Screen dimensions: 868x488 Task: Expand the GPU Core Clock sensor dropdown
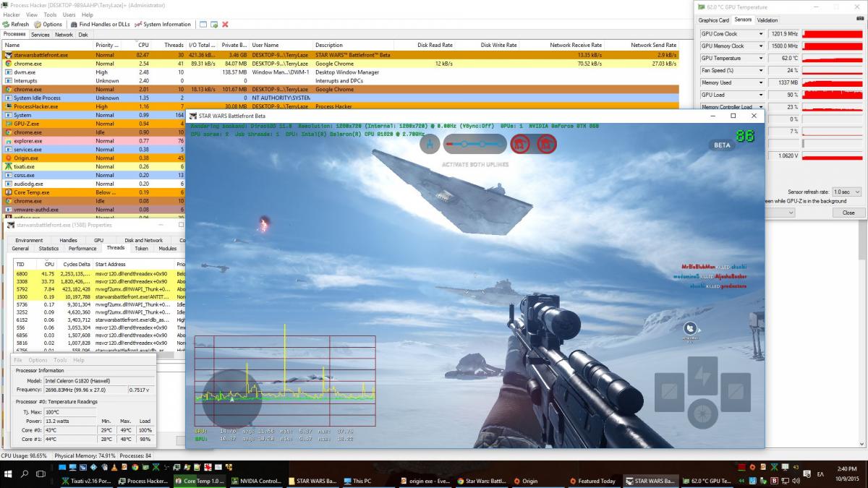pos(760,34)
